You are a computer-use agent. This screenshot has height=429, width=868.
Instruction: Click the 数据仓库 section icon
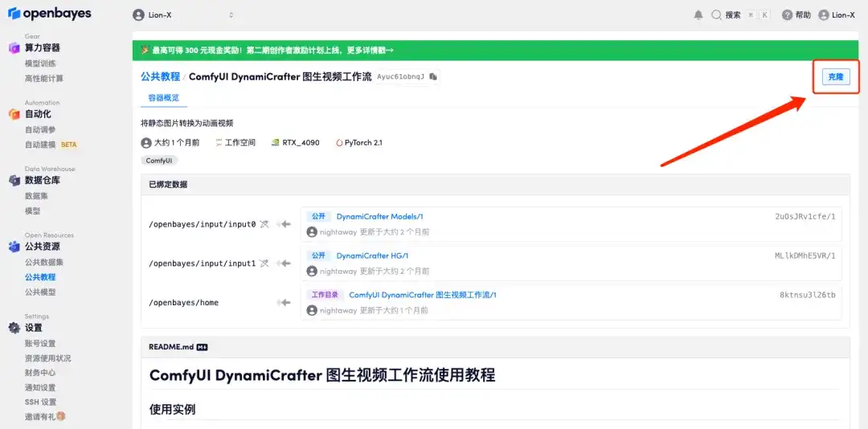tap(14, 181)
